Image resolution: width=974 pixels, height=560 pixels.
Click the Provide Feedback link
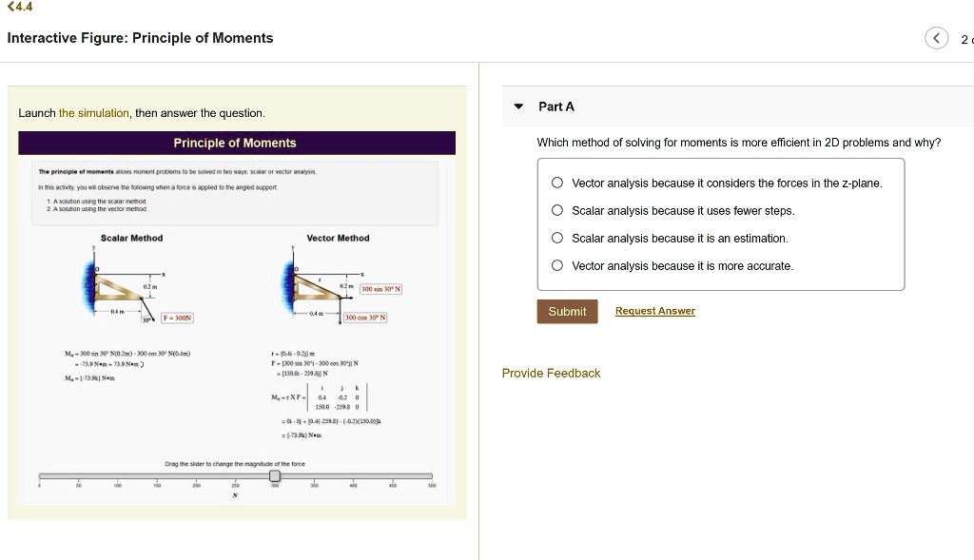552,373
